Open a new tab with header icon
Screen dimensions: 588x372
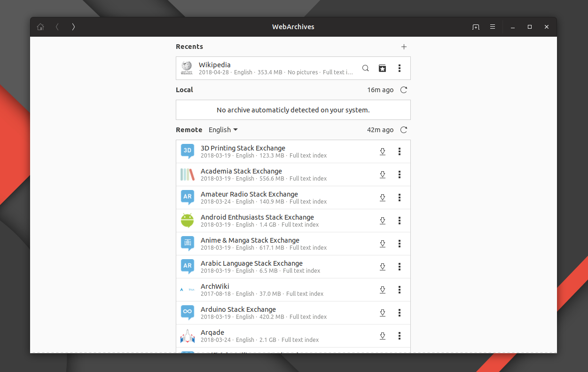coord(476,27)
